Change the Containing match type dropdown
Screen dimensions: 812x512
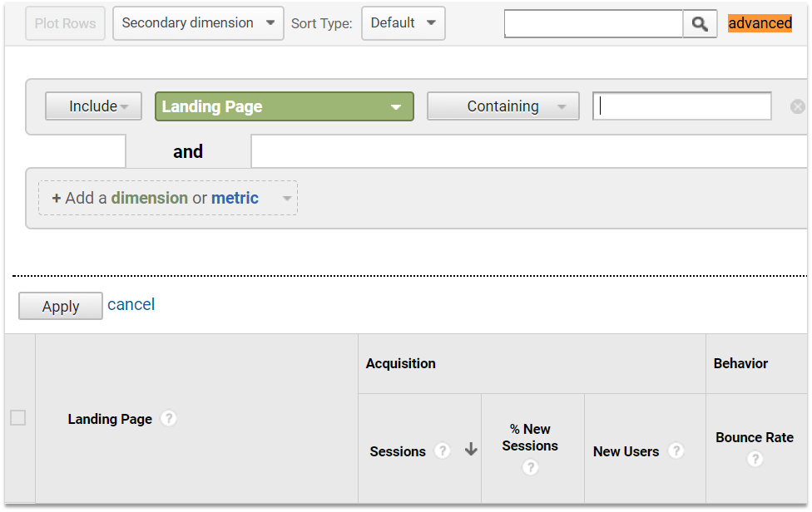point(503,106)
